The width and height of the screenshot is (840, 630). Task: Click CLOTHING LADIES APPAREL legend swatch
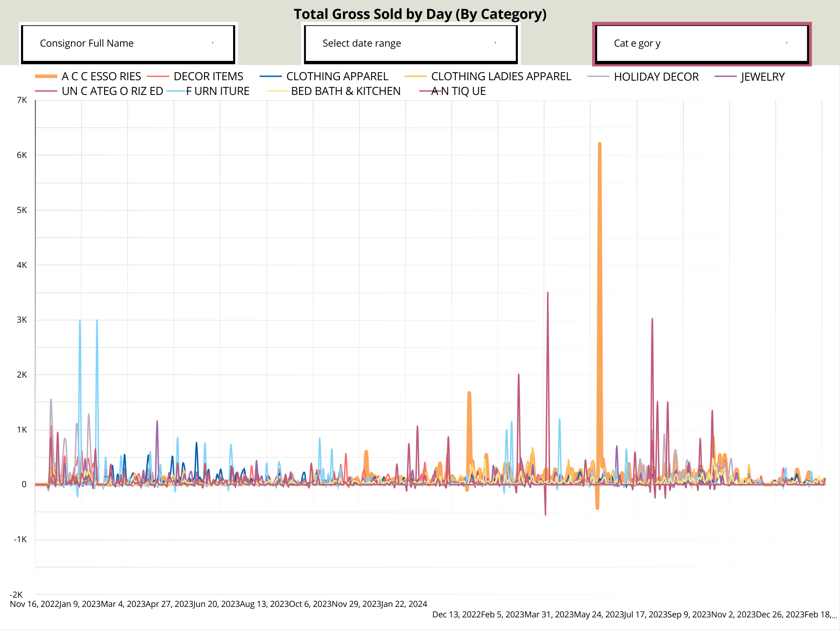(x=415, y=76)
